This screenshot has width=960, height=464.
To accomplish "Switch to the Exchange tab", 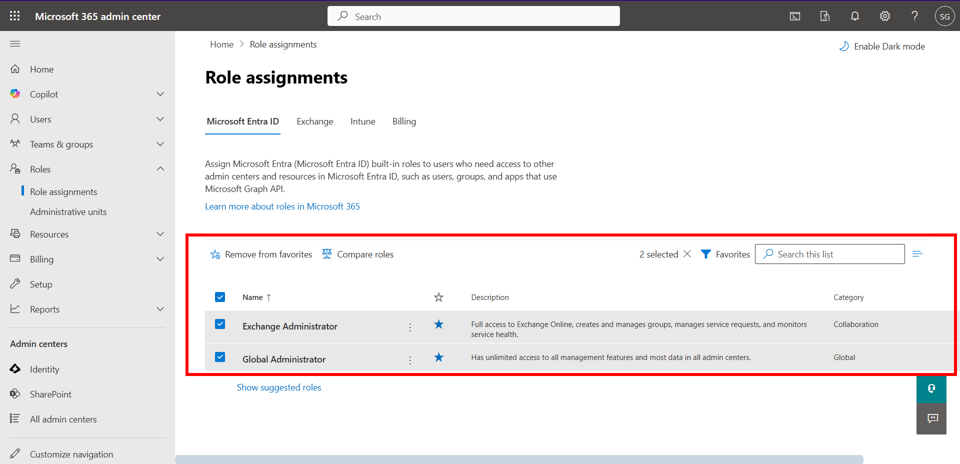I will 315,122.
